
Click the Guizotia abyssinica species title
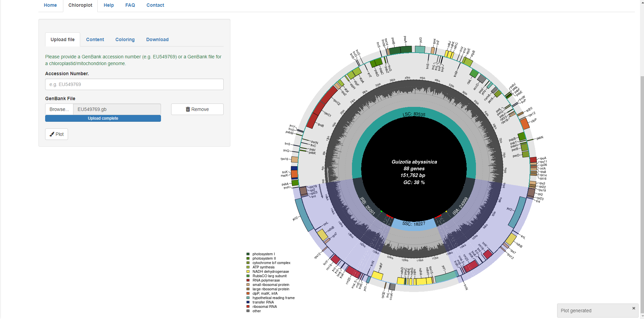[414, 162]
